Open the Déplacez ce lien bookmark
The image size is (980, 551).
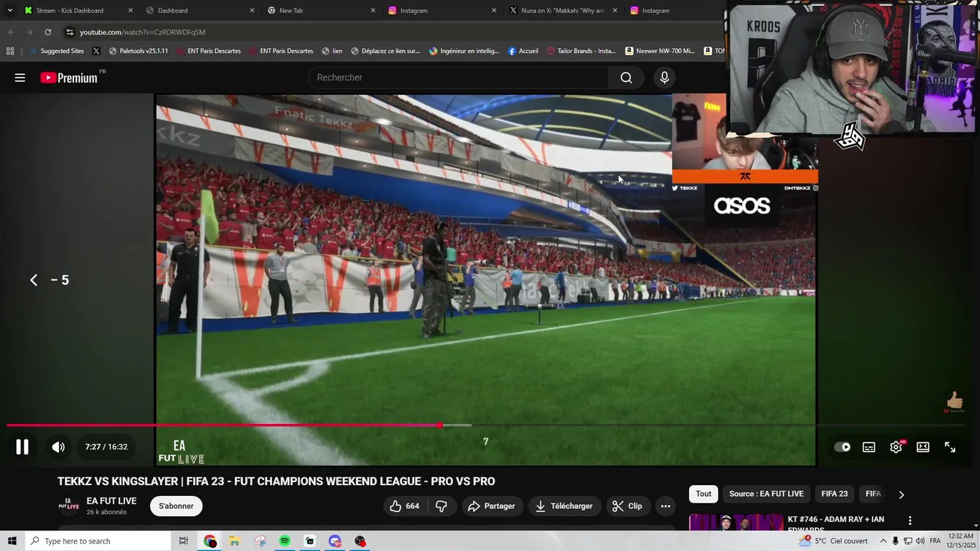385,51
